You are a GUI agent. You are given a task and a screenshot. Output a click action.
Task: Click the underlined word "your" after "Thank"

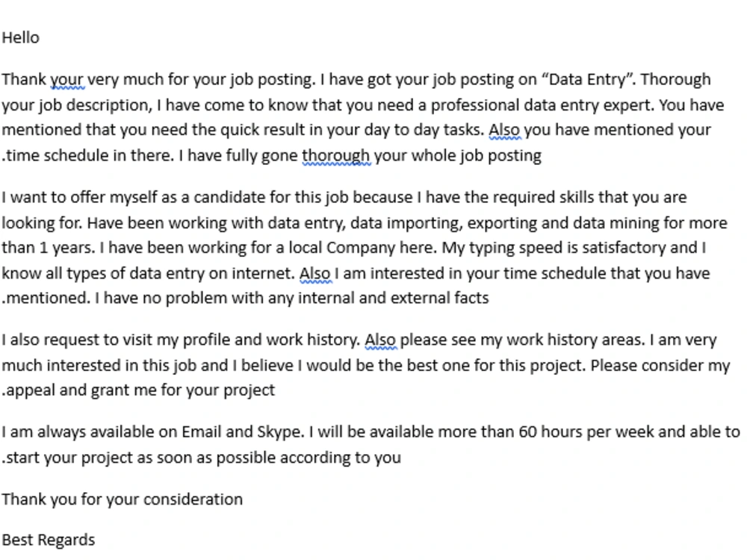(x=68, y=80)
